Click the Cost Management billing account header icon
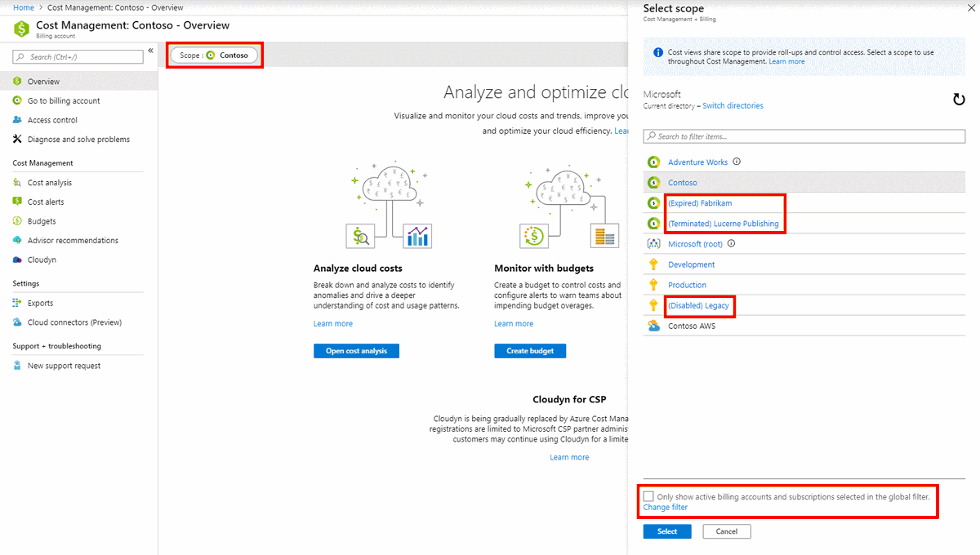Screen dimensions: 980x555 (x=22, y=29)
